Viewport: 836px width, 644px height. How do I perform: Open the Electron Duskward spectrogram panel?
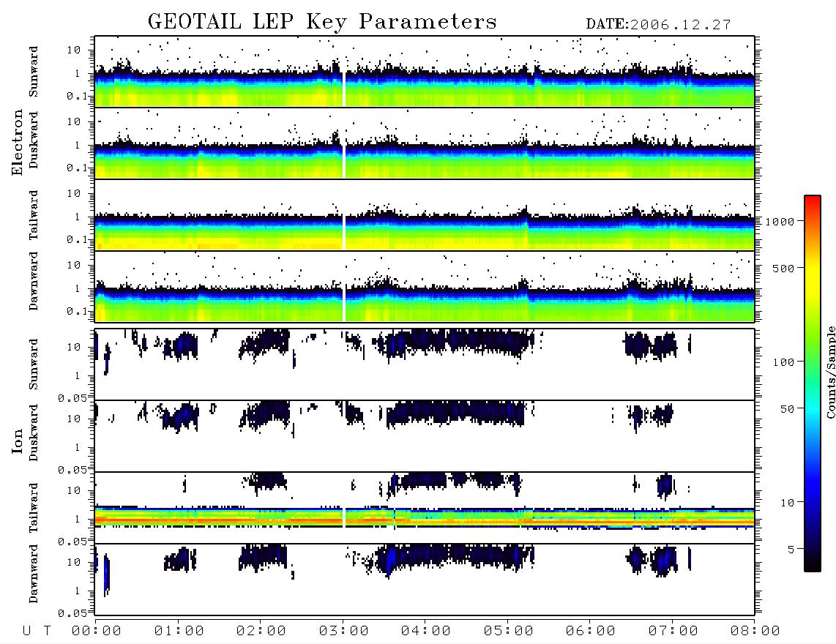425,143
